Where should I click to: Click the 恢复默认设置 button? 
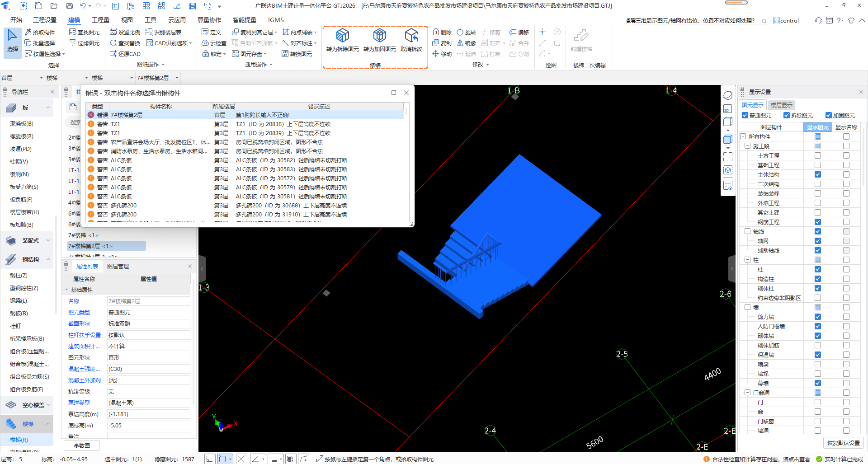[843, 443]
